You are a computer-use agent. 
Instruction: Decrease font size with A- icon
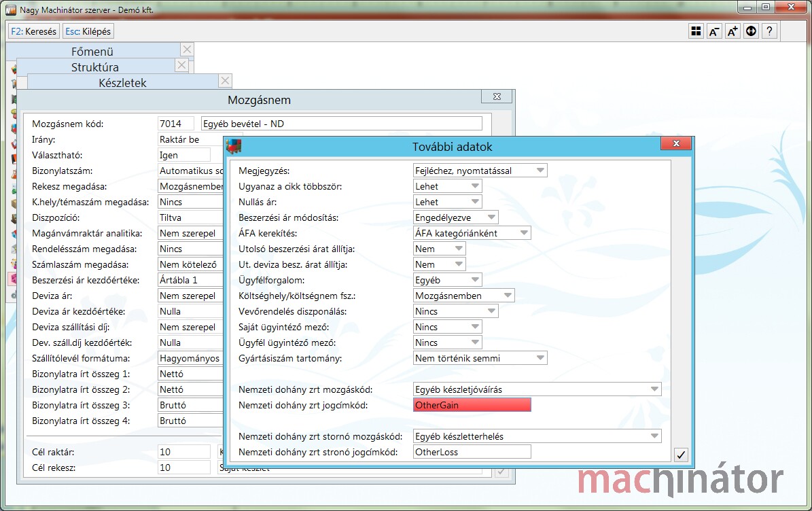tap(714, 31)
